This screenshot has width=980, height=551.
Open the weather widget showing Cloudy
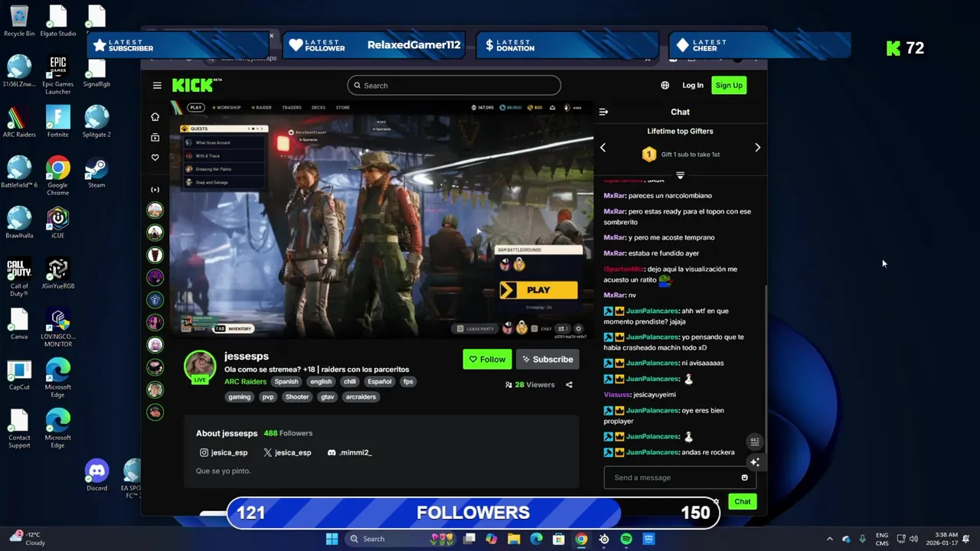click(28, 539)
